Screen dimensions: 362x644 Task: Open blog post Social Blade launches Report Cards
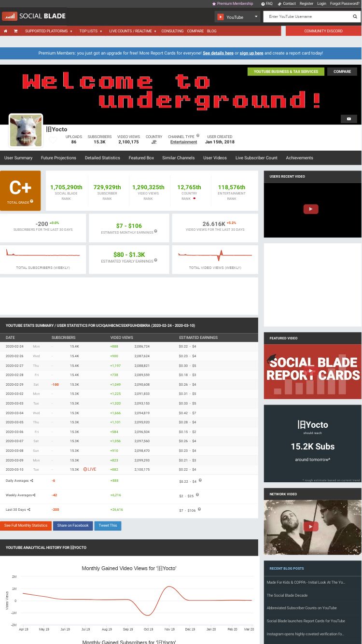(306, 621)
